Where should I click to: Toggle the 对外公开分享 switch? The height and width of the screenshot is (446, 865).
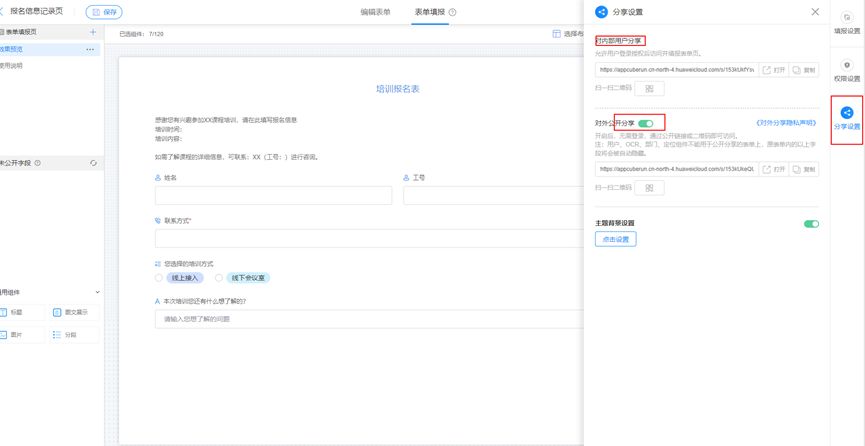645,123
